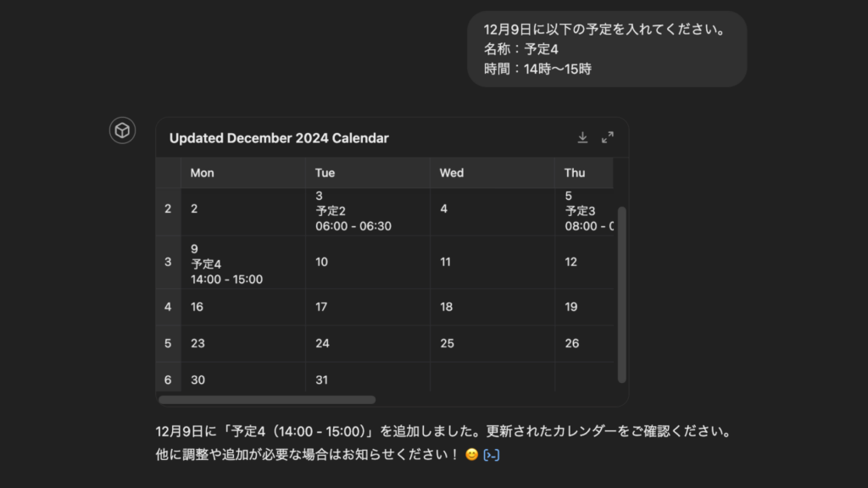Open the code analysis link icon
This screenshot has height=488, width=868.
point(491,456)
